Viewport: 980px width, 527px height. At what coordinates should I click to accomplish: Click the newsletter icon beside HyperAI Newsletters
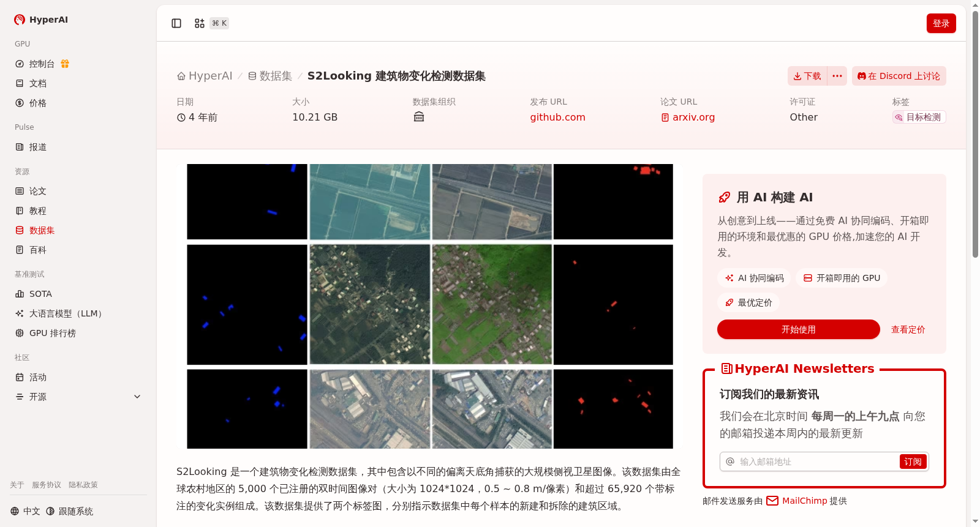pos(727,368)
